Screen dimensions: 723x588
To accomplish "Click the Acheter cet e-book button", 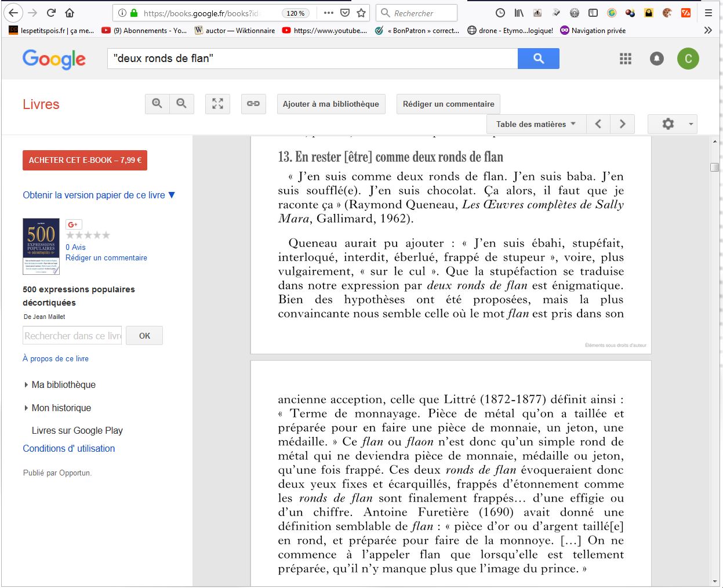I will pos(85,161).
